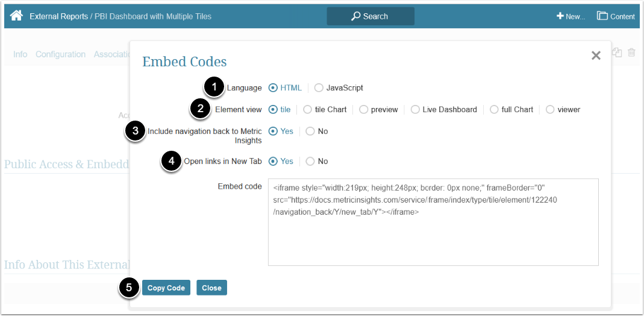The image size is (644, 316).
Task: Set Open links in New Tab to No
Action: click(310, 161)
